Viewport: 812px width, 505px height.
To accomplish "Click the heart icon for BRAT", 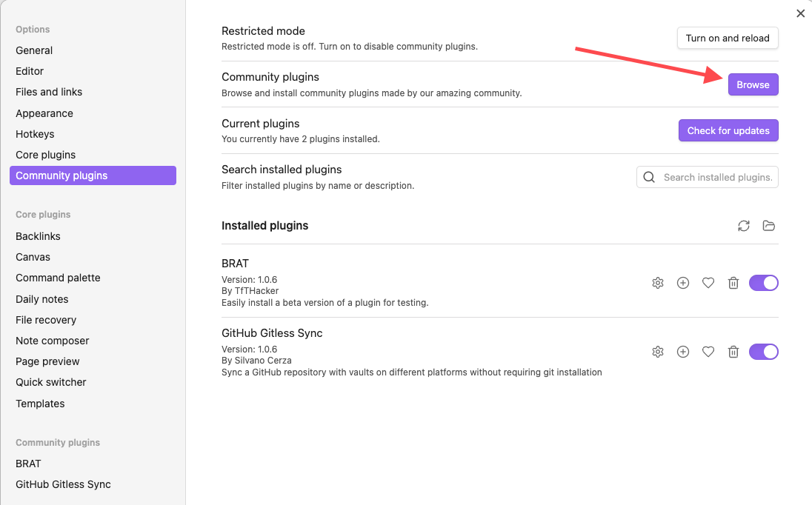I will pyautogui.click(x=708, y=283).
